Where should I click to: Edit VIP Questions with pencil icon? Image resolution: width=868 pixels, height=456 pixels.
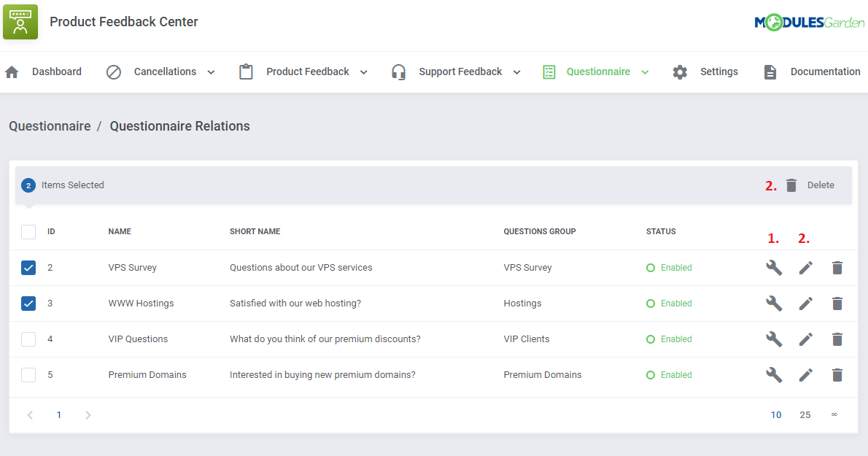pos(806,339)
